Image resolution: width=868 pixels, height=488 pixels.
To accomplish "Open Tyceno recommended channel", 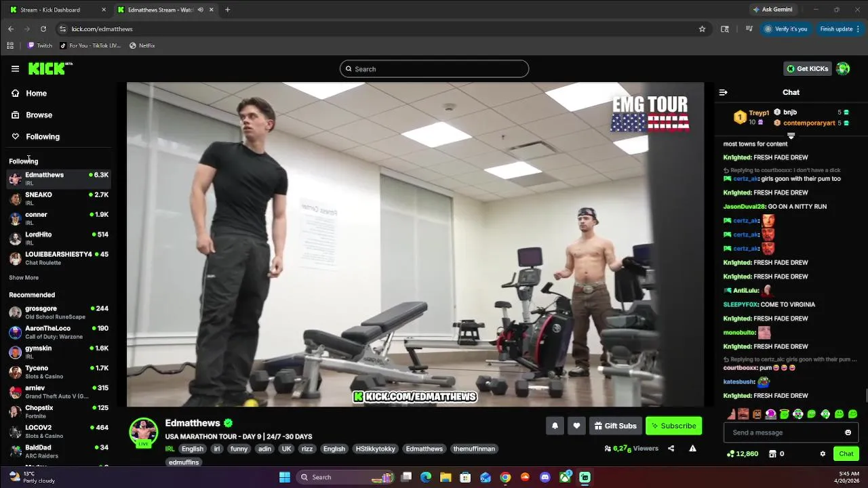I will (58, 372).
